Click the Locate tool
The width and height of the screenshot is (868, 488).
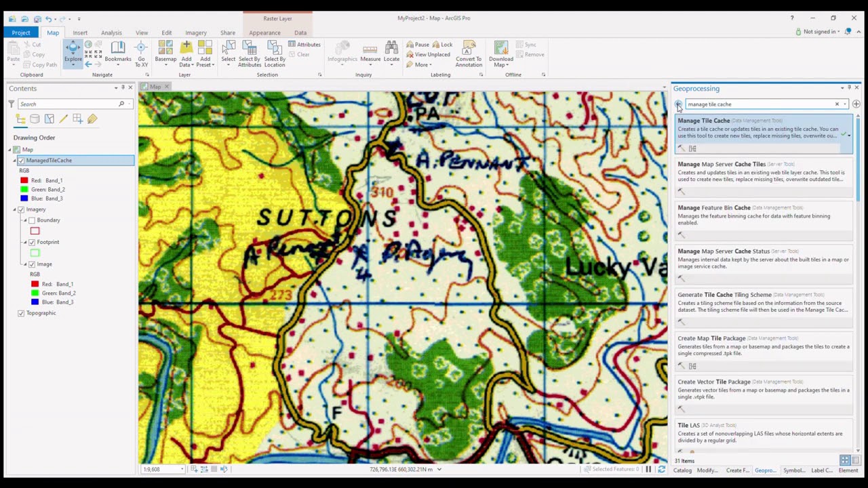click(391, 52)
